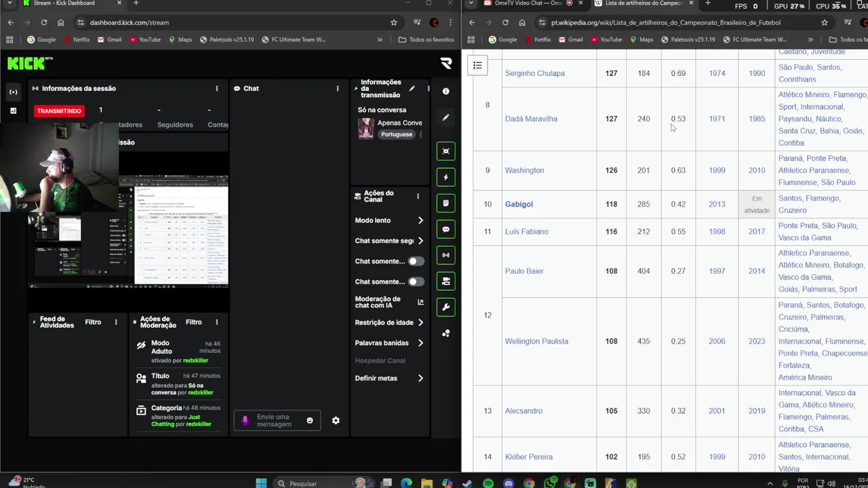Toggle the screen-capture sidebar icon

pyautogui.click(x=446, y=151)
